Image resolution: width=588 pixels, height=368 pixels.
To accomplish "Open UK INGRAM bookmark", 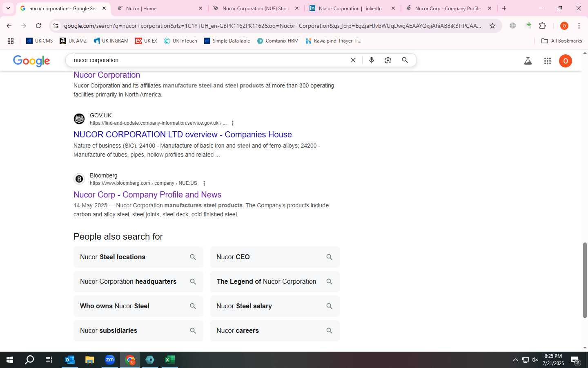I will coord(111,41).
